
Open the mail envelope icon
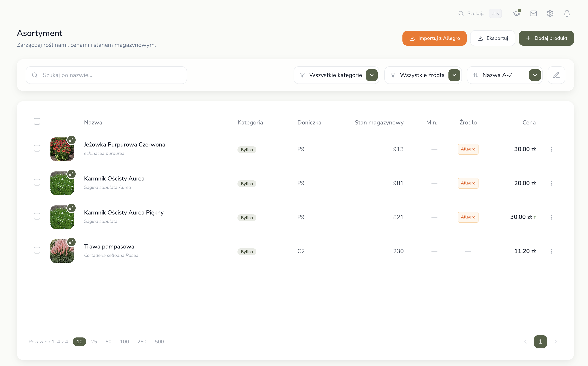(533, 13)
